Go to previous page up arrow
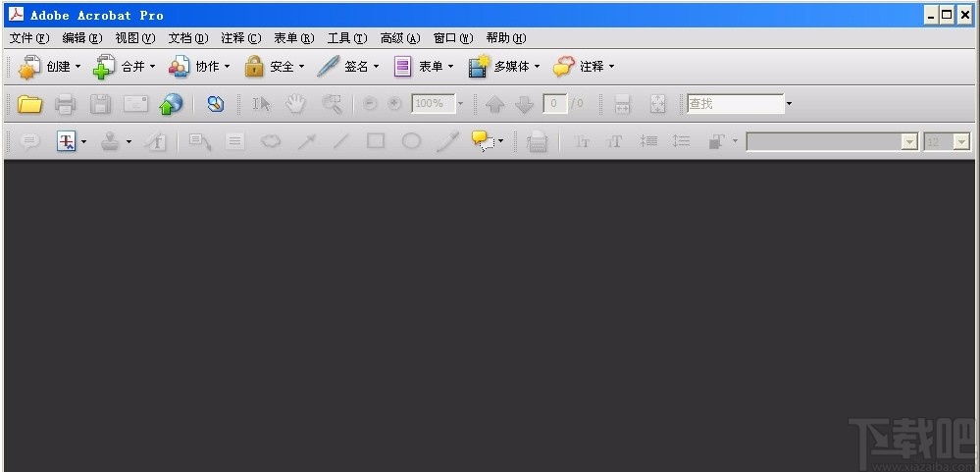Viewport: 980px width, 472px height. tap(495, 104)
